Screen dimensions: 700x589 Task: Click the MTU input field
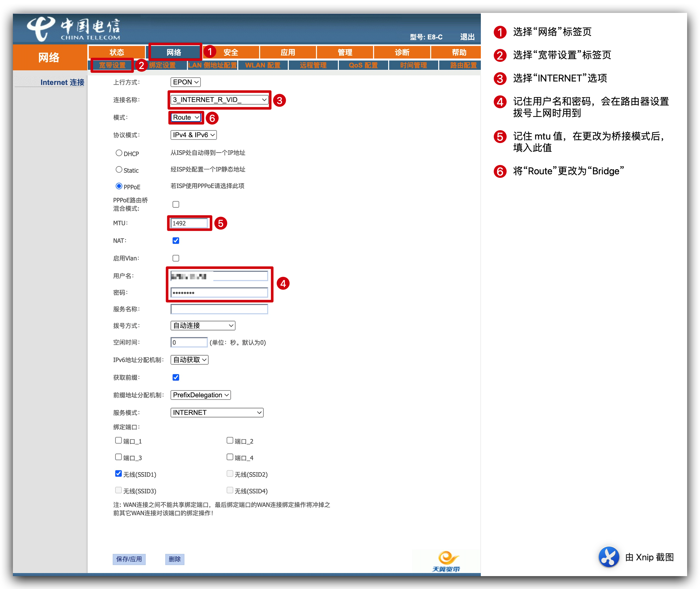click(187, 223)
